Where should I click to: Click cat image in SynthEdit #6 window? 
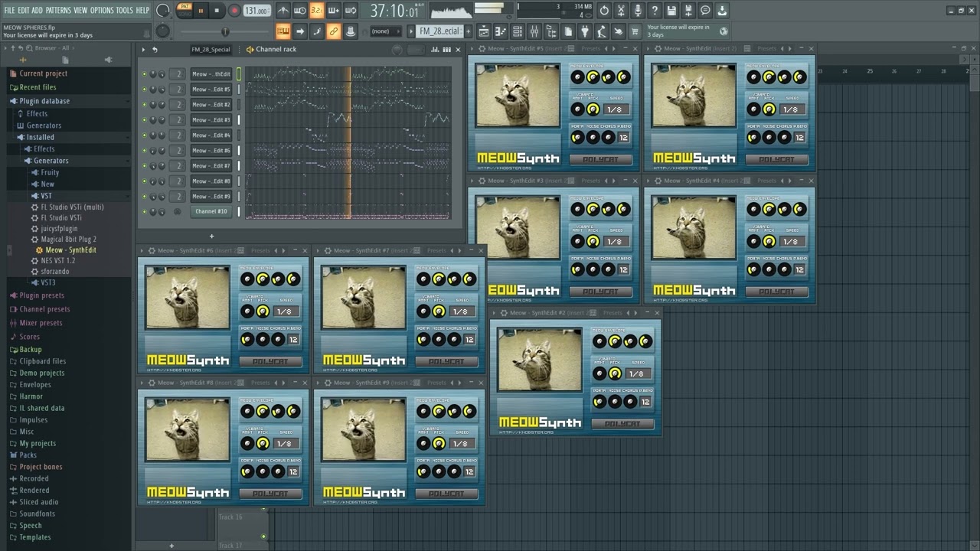(188, 298)
